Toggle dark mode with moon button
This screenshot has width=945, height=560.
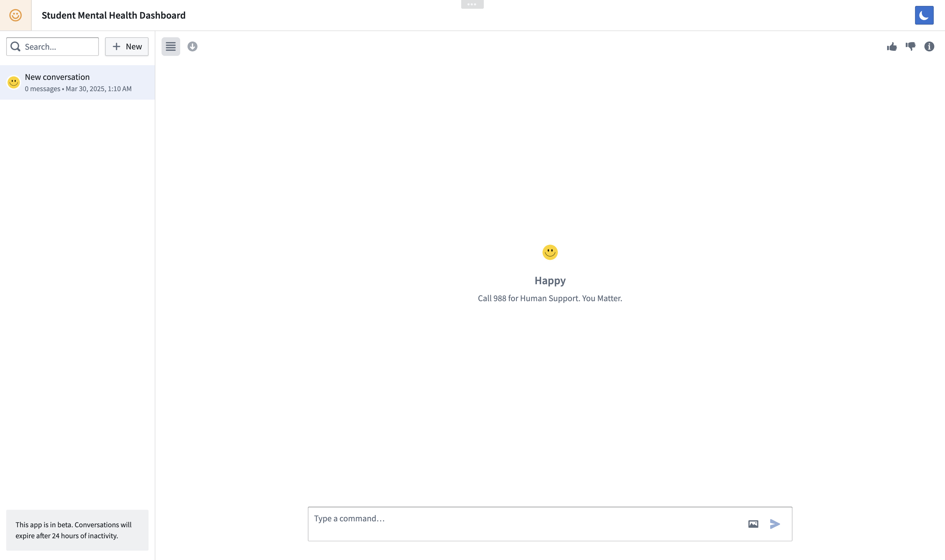click(x=924, y=15)
